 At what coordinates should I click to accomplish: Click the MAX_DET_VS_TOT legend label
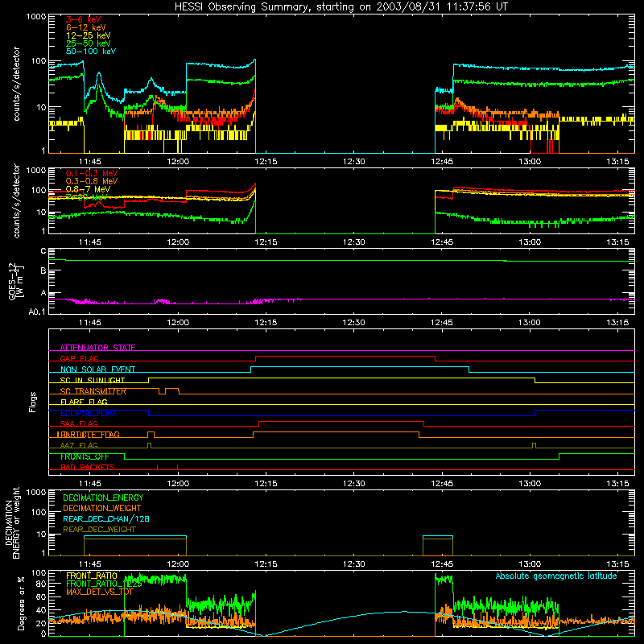100,592
